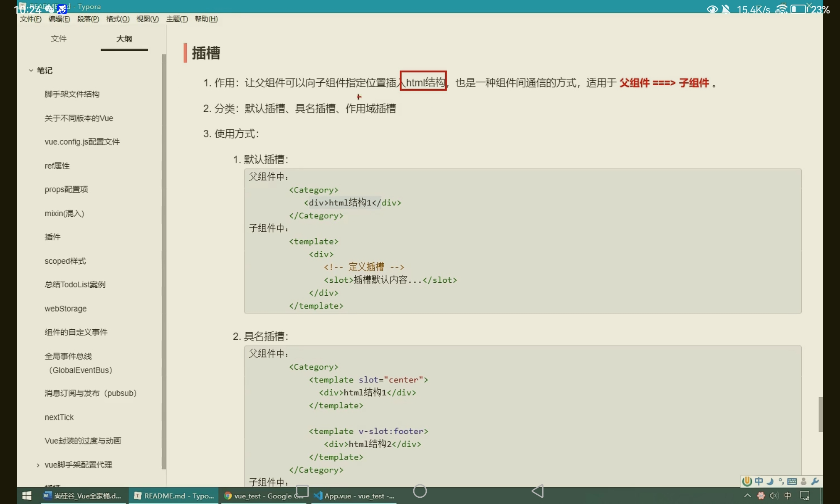
Task: Switch to the 文件 sidebar tab
Action: 58,39
